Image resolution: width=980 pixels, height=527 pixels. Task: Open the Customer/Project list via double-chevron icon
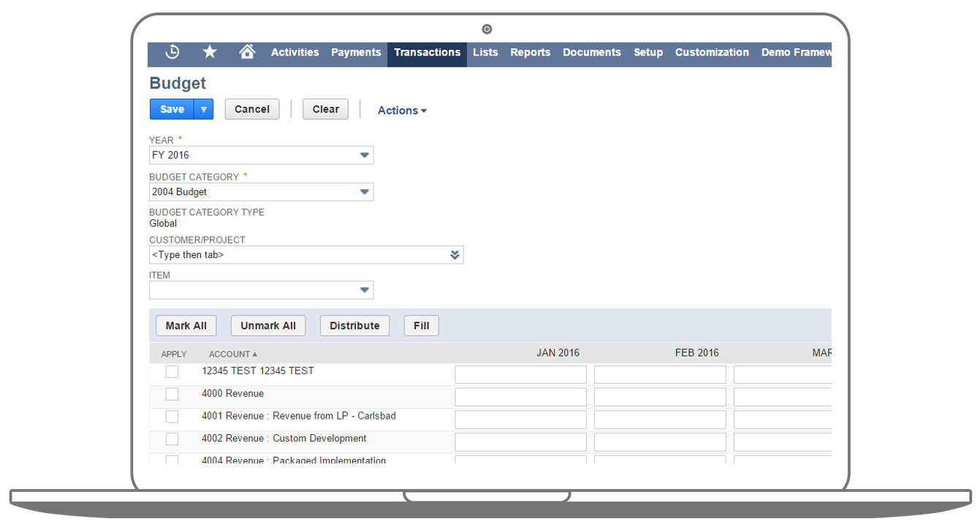[x=455, y=254]
